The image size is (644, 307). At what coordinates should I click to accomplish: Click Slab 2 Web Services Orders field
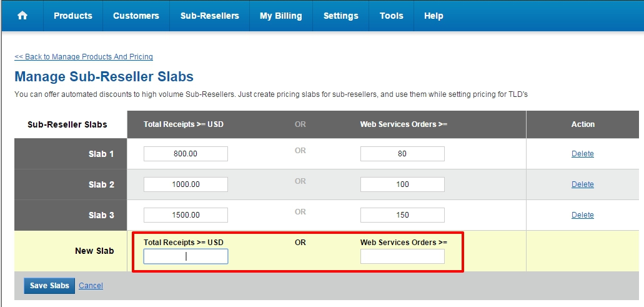coord(402,184)
